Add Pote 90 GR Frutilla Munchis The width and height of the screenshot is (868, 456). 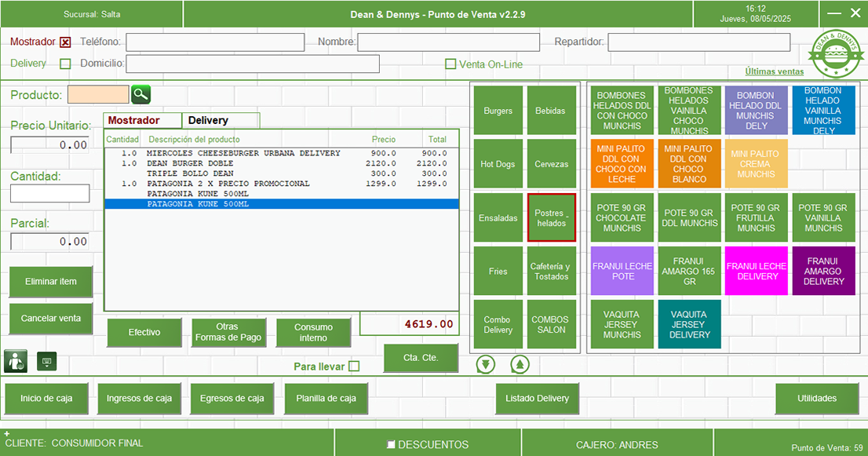point(757,217)
